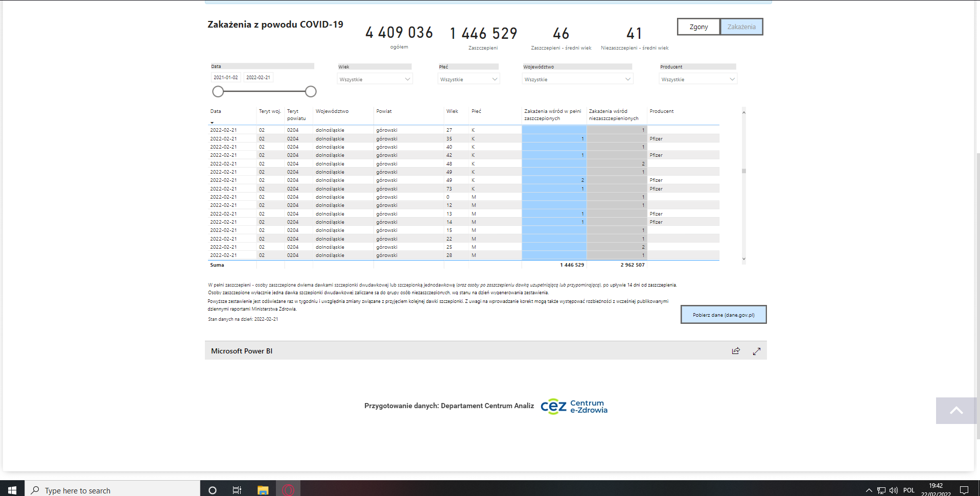Click the volume speaker tray icon

894,490
